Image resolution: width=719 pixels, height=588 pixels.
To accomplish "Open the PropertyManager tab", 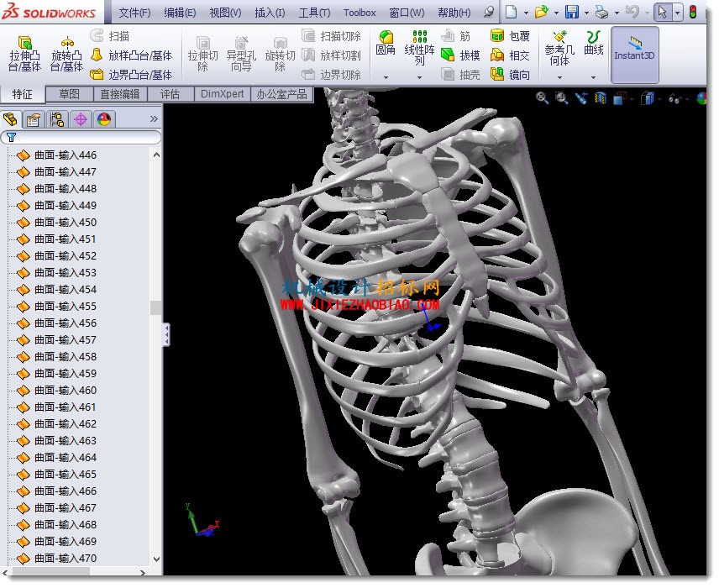I will click(34, 120).
